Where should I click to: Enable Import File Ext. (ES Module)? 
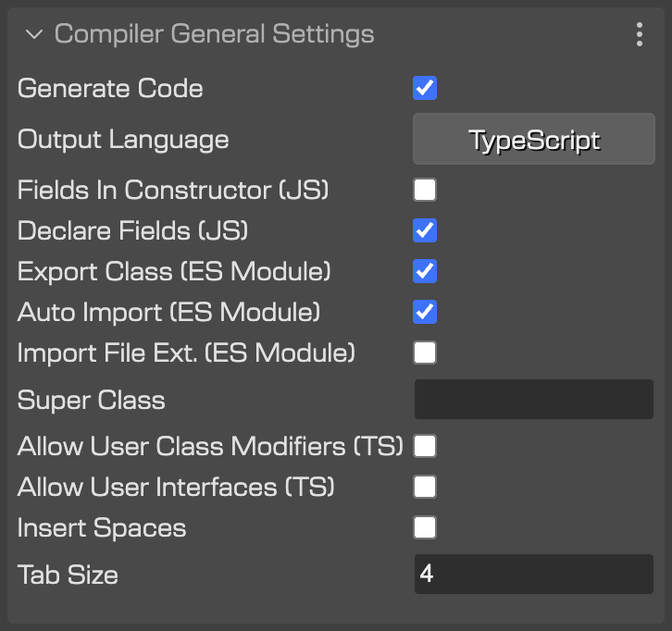click(x=425, y=353)
